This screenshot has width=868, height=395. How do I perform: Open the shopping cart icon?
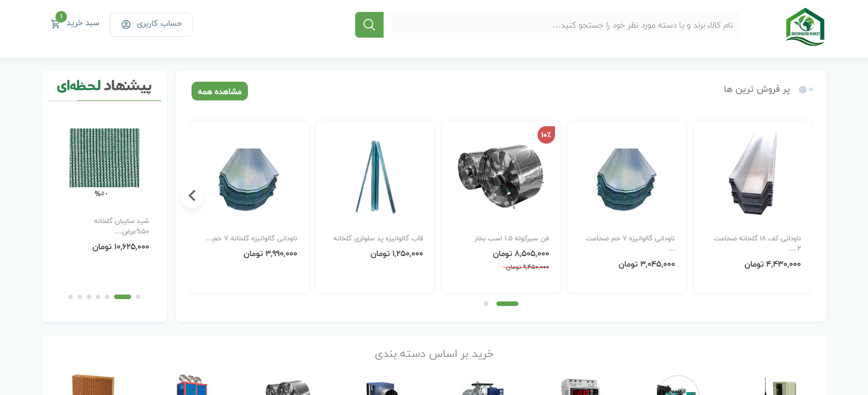(55, 24)
